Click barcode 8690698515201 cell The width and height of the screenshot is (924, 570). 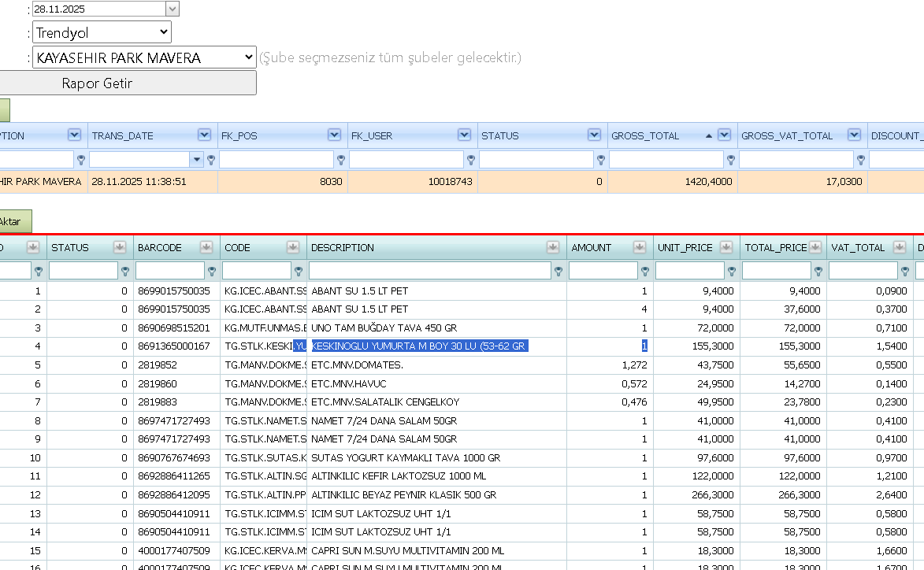(x=176, y=328)
